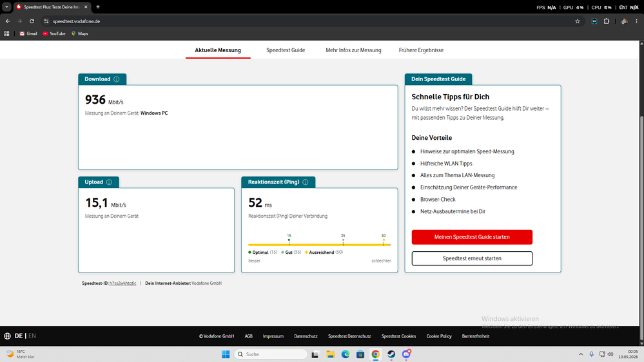This screenshot has height=362, width=644.
Task: Click the 15,1 Mbit/s upload value
Action: point(106,203)
